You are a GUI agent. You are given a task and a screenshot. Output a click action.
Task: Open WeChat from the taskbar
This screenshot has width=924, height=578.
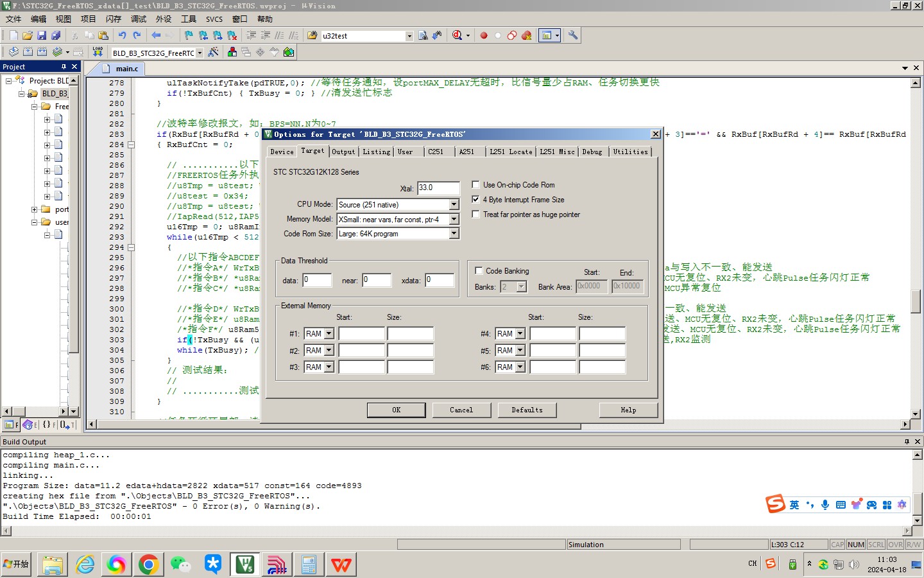(180, 565)
